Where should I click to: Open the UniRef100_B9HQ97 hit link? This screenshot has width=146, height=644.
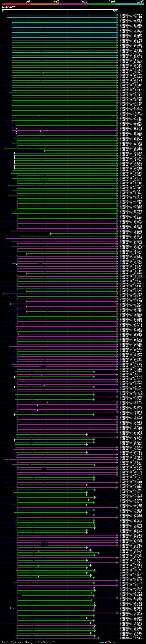point(131,22)
